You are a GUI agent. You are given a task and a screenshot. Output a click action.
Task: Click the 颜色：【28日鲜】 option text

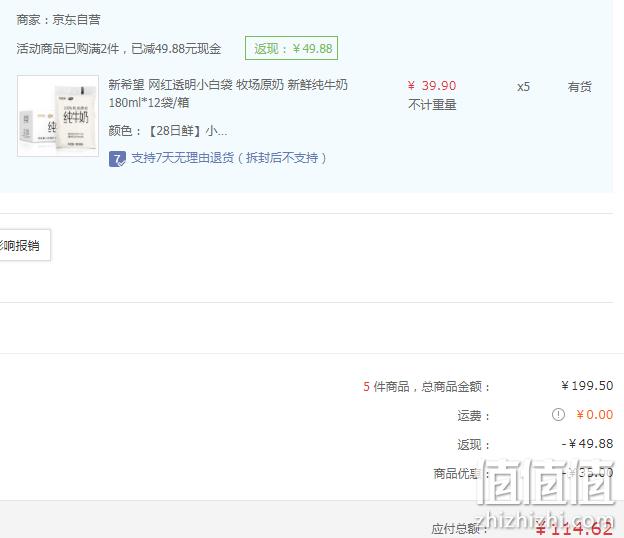coord(168,131)
